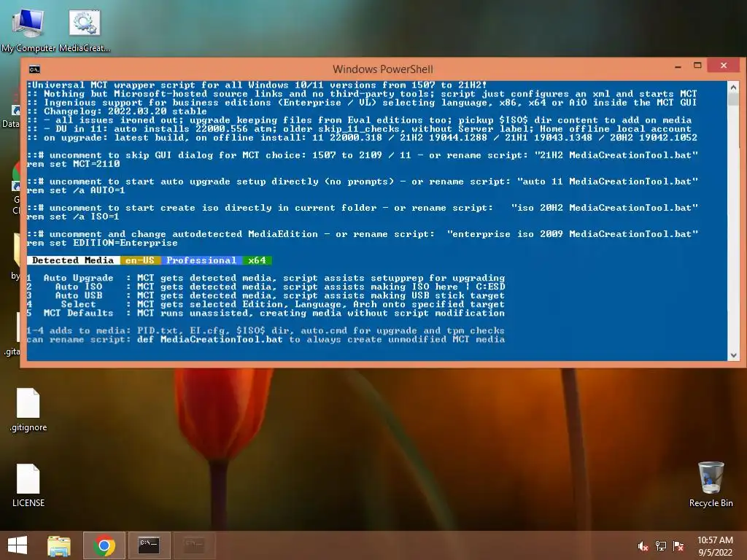Open the Recycle Bin
747x560 pixels.
coord(711,484)
